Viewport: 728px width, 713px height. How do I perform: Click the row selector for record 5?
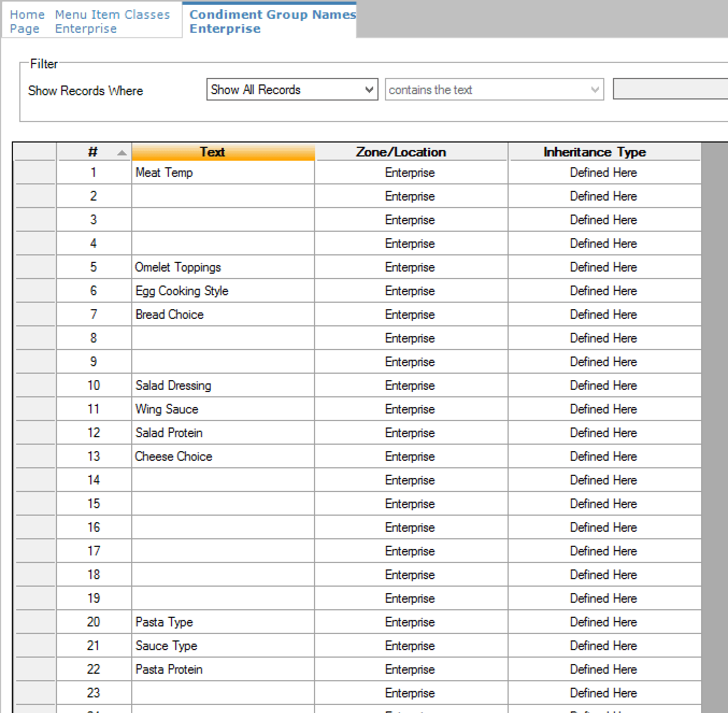click(35, 267)
